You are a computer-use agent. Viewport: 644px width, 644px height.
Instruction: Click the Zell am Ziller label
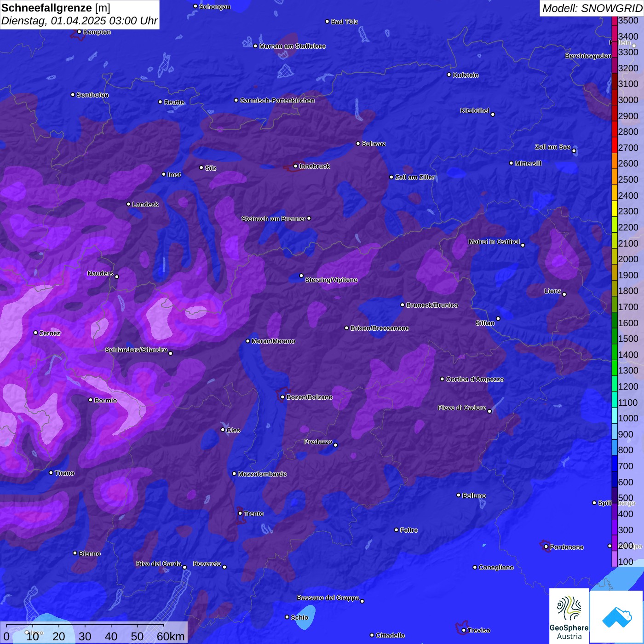click(414, 177)
